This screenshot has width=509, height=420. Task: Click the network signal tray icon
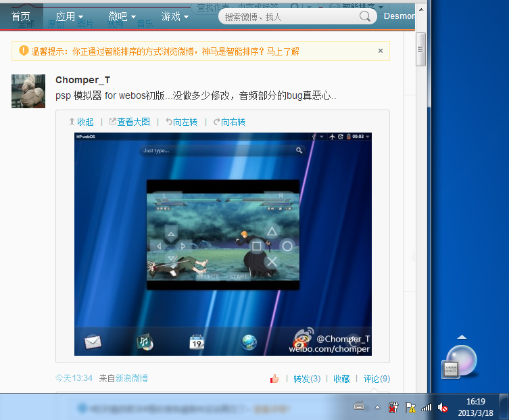tap(427, 407)
